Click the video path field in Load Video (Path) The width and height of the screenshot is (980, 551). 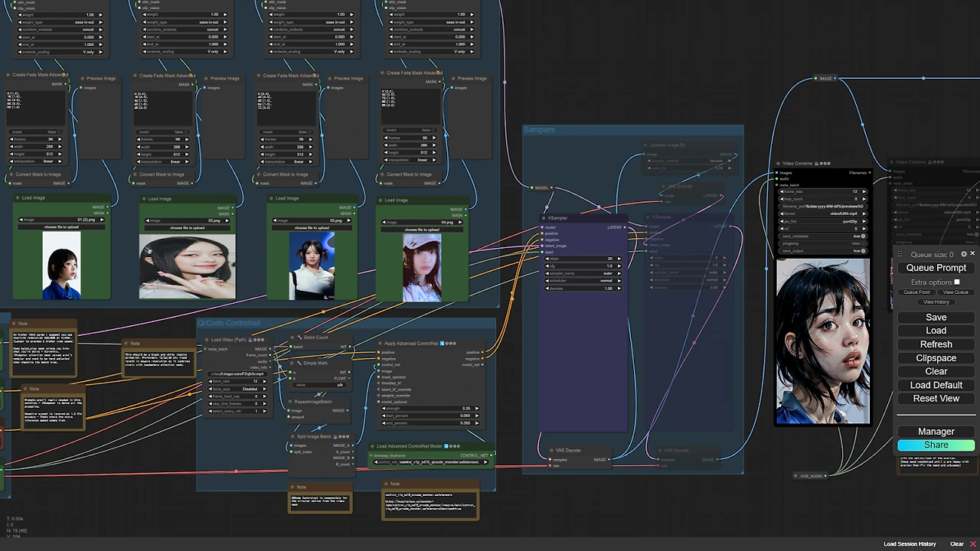[x=238, y=373]
